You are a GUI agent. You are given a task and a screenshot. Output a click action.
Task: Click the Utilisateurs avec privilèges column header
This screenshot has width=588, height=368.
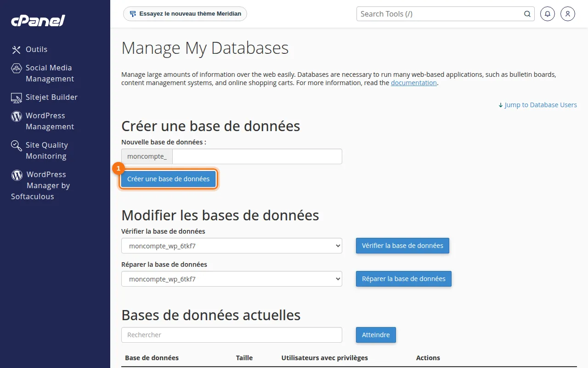[325, 358]
